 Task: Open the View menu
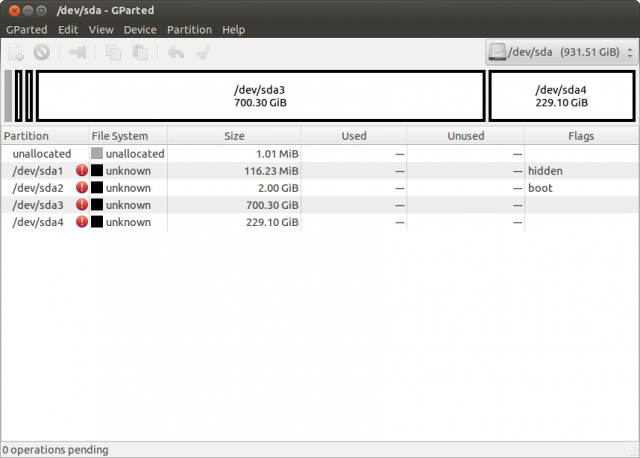pyautogui.click(x=101, y=30)
